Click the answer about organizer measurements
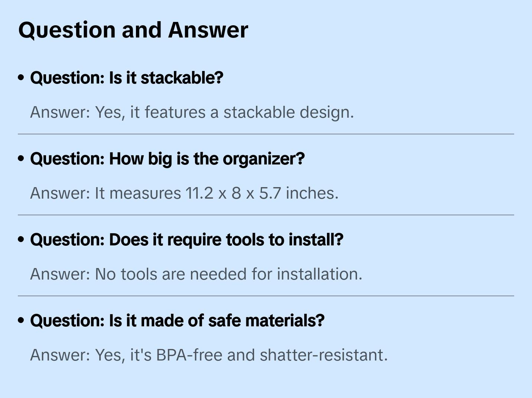This screenshot has height=398, width=532. (184, 193)
